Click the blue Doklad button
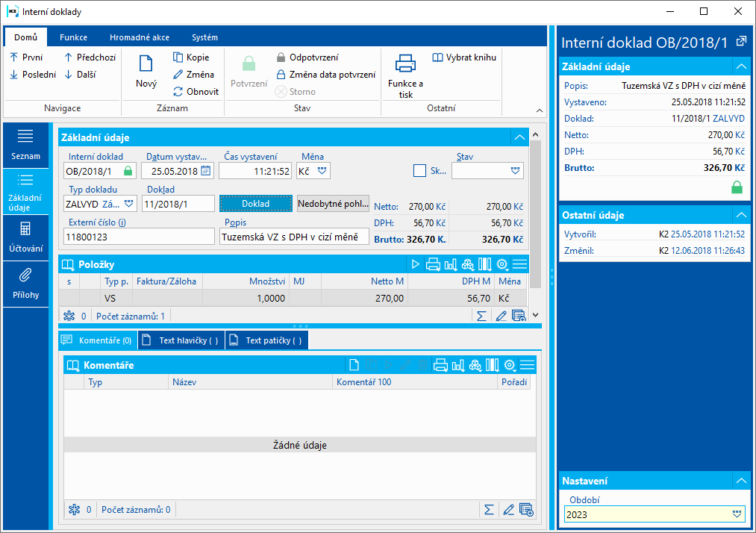Viewport: 756px width, 533px height. point(255,204)
